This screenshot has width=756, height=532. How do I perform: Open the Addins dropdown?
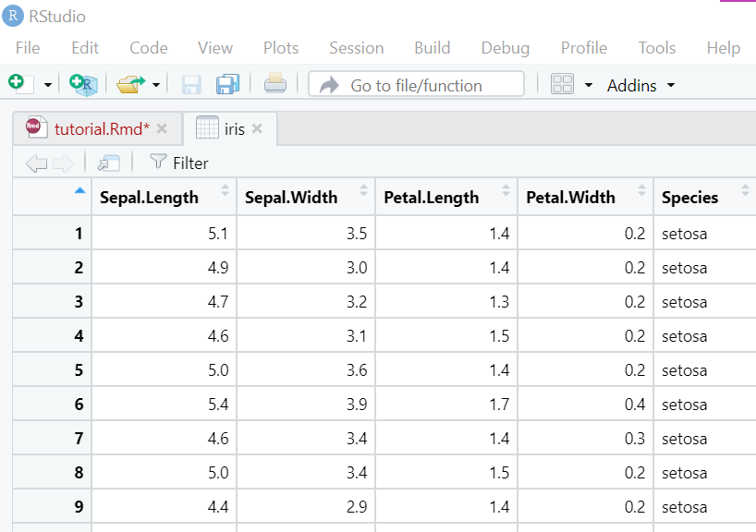640,85
